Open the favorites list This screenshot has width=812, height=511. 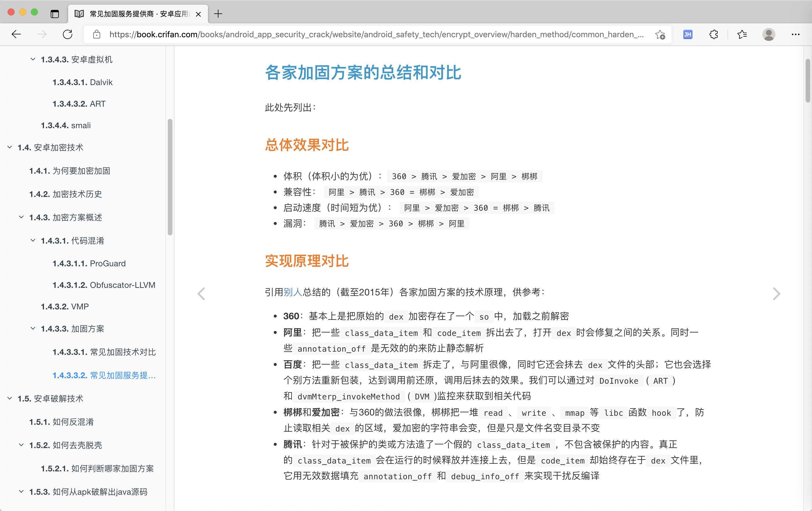(x=742, y=34)
